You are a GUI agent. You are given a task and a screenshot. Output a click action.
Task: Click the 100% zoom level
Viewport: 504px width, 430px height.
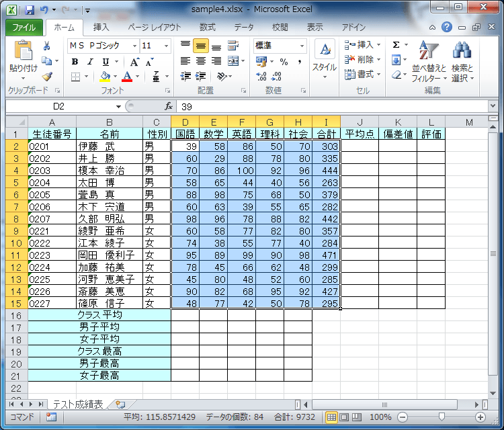(380, 417)
